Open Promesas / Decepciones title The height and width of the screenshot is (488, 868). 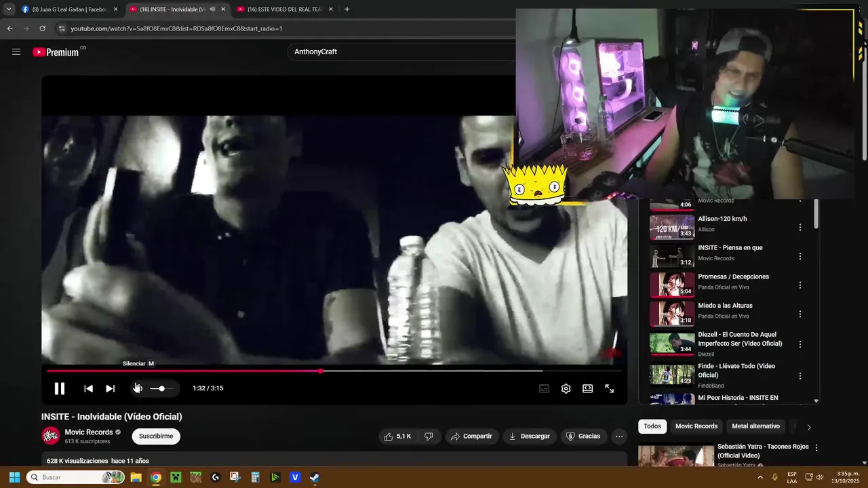click(x=733, y=277)
